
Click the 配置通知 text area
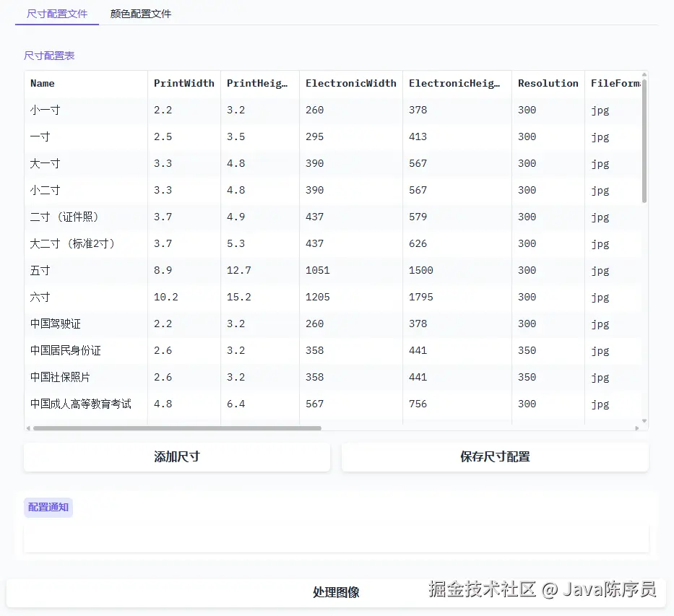pyautogui.click(x=336, y=538)
